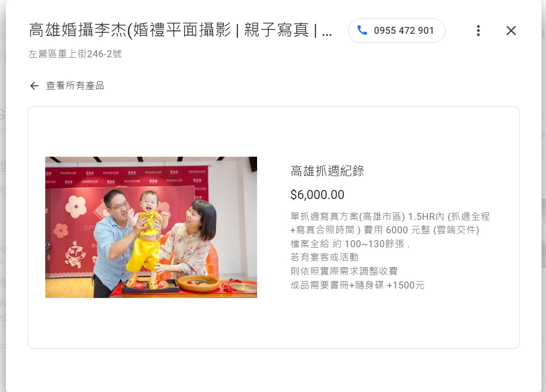Open the three-dot more options menu
This screenshot has width=546, height=392.
(478, 31)
